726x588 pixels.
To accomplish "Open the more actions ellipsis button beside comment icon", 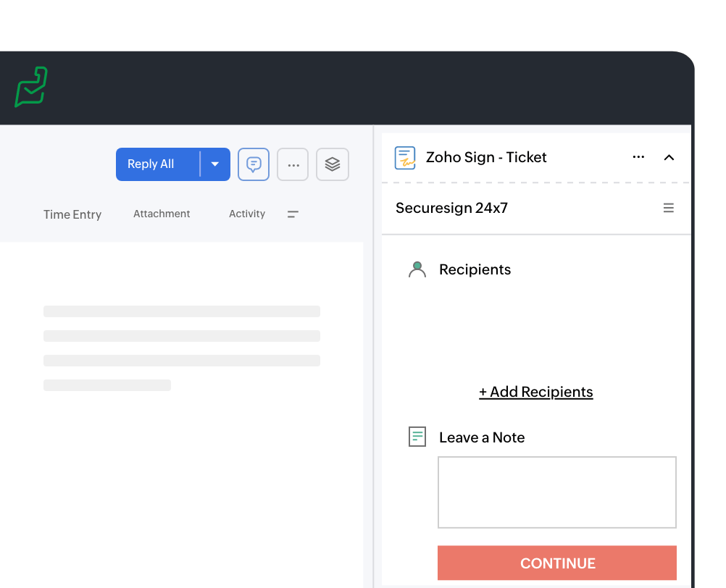I will pyautogui.click(x=293, y=164).
